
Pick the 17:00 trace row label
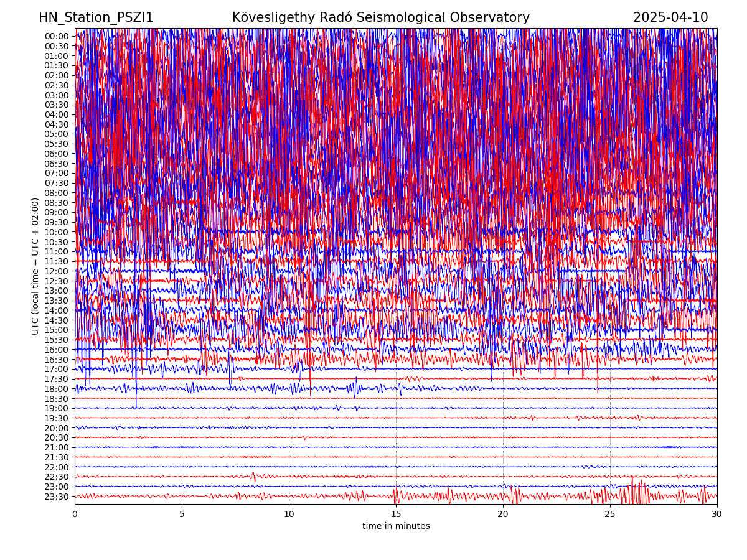pyautogui.click(x=56, y=370)
